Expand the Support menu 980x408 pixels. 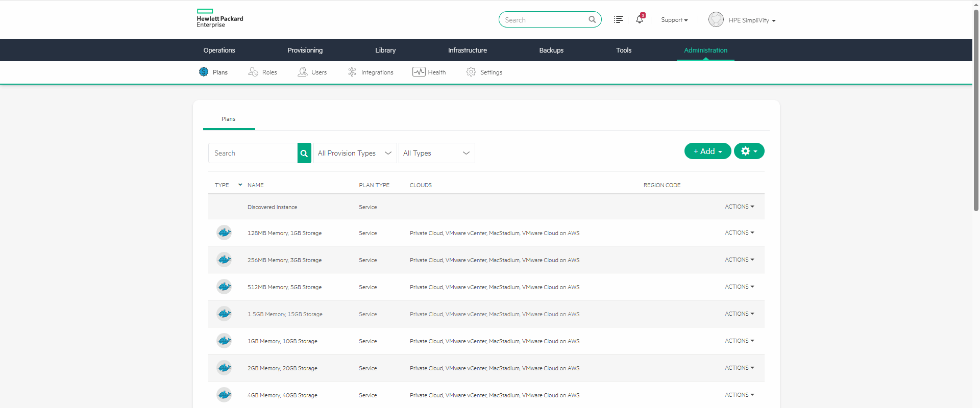pyautogui.click(x=674, y=20)
